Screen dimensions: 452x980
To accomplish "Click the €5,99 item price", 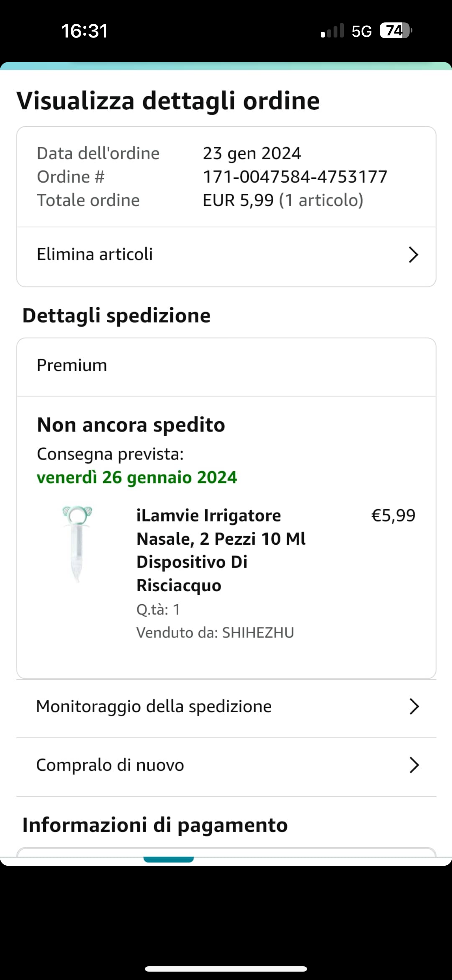I will [393, 516].
